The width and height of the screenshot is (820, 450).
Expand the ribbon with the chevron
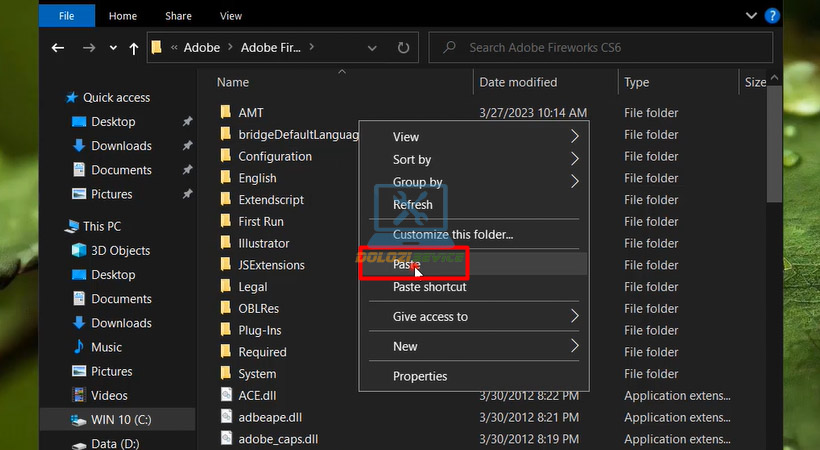point(752,16)
